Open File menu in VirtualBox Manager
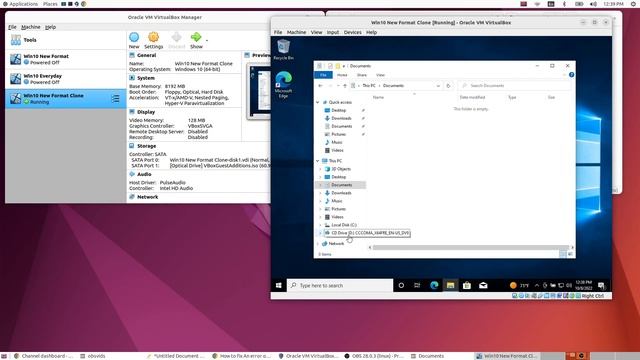640x360 pixels. (12, 27)
